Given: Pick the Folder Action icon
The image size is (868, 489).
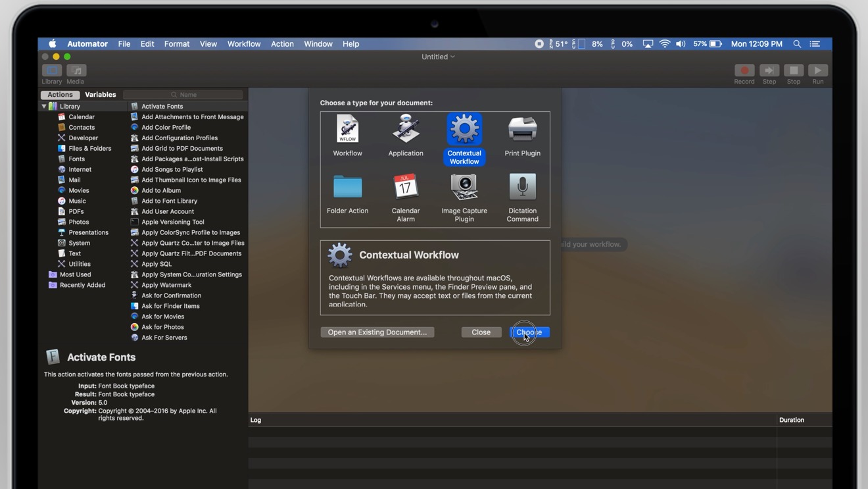Looking at the screenshot, I should (x=348, y=187).
